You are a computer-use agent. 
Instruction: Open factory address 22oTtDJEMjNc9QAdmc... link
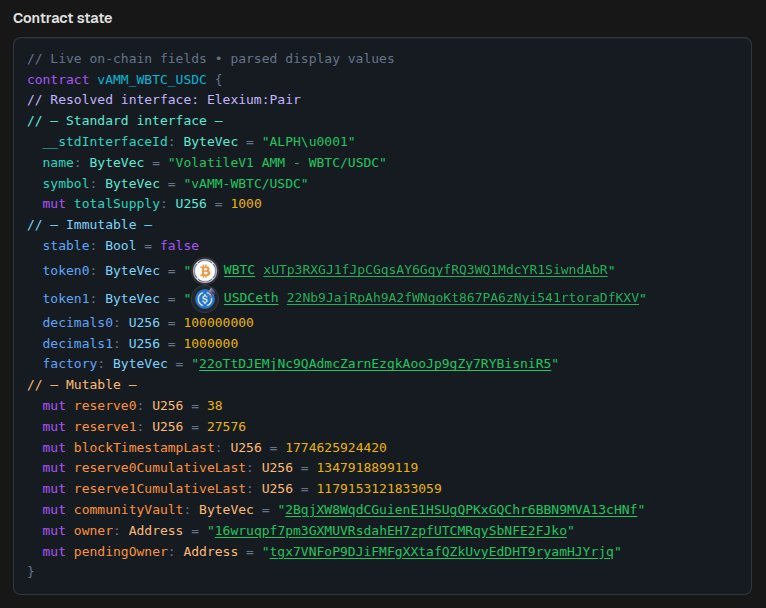point(375,364)
